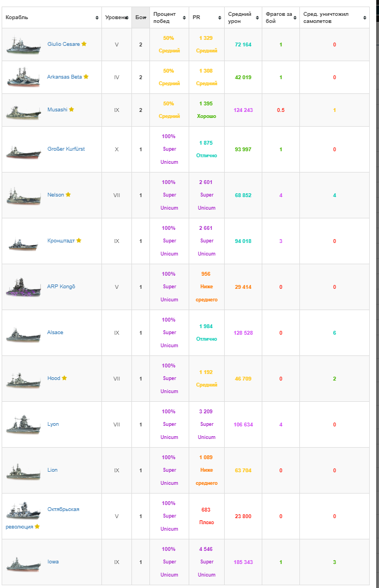Image resolution: width=379 pixels, height=588 pixels.
Task: Open the Musashi ship link
Action: click(57, 110)
